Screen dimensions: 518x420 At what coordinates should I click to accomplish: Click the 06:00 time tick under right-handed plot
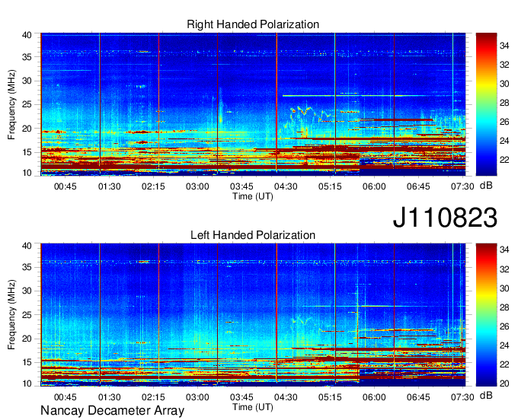coord(374,186)
